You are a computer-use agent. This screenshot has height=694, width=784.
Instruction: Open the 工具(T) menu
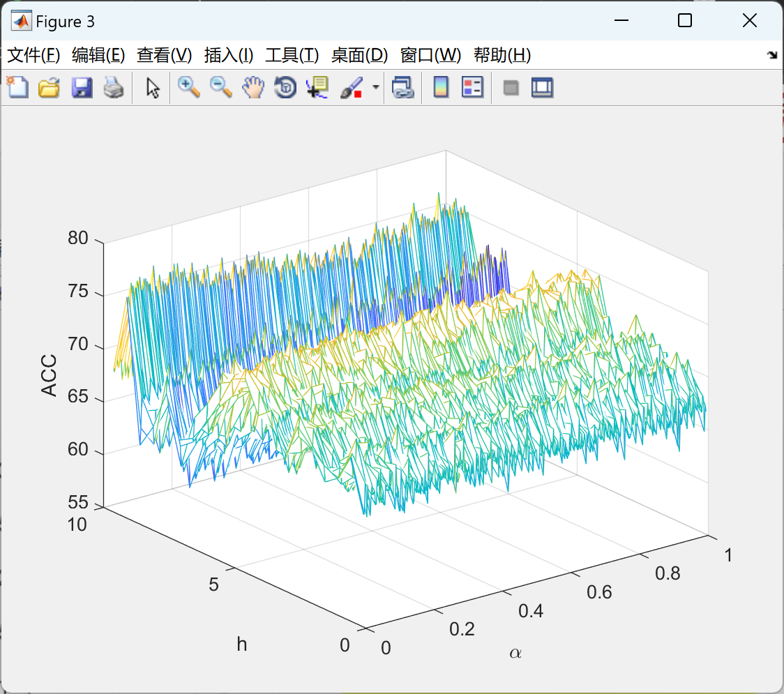[x=292, y=55]
